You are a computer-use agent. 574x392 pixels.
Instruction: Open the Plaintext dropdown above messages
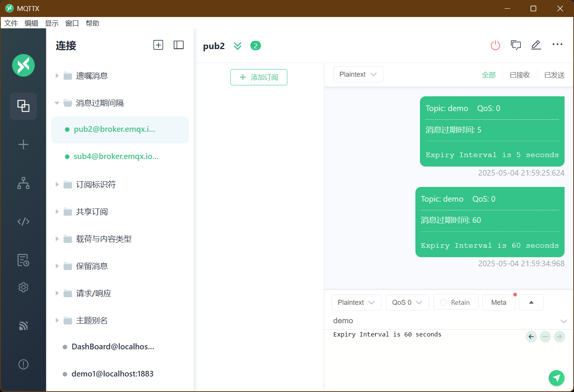pyautogui.click(x=358, y=74)
